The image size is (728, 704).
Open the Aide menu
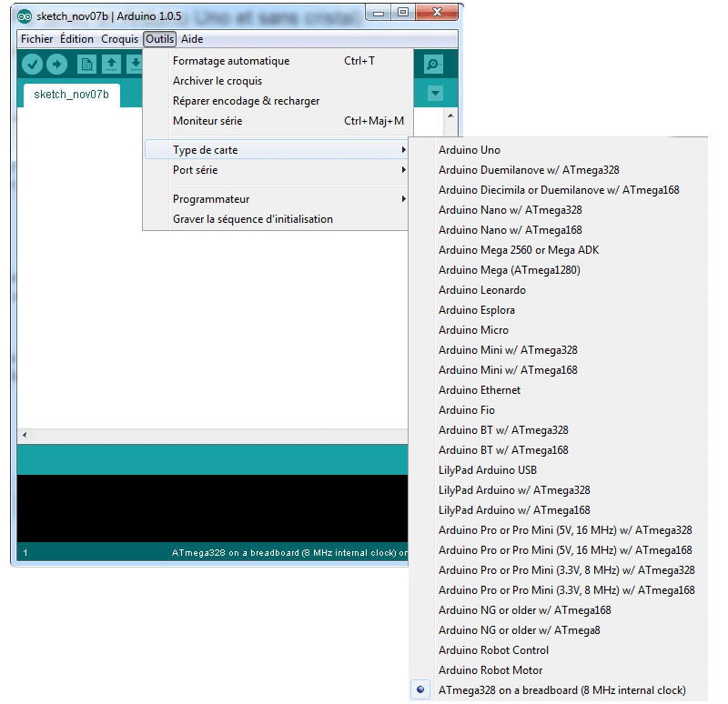click(x=192, y=39)
